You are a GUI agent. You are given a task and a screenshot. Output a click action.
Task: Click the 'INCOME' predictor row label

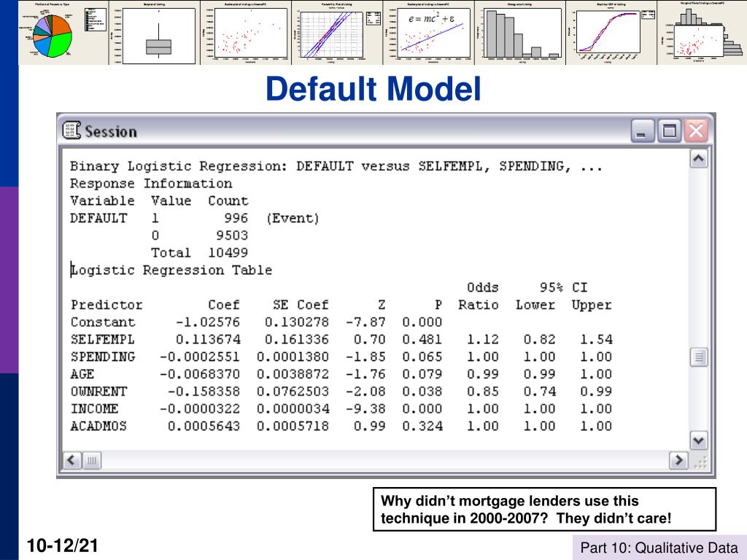point(94,408)
